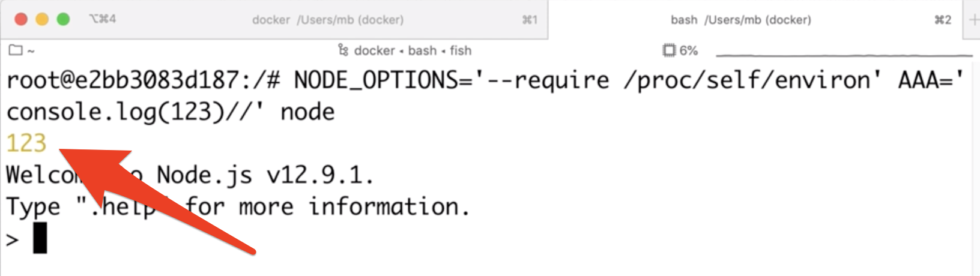Click the docker • bash • fish label
980x276 pixels.
coord(413,50)
